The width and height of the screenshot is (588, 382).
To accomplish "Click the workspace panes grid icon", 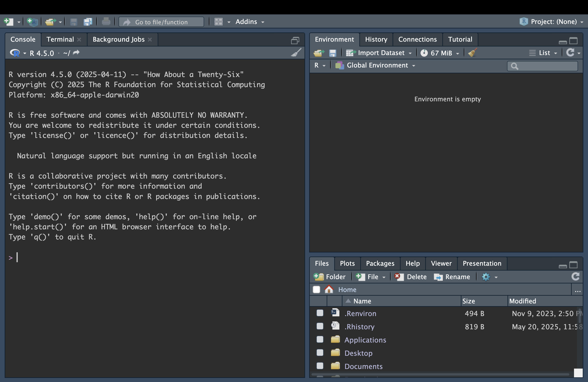I will [218, 22].
